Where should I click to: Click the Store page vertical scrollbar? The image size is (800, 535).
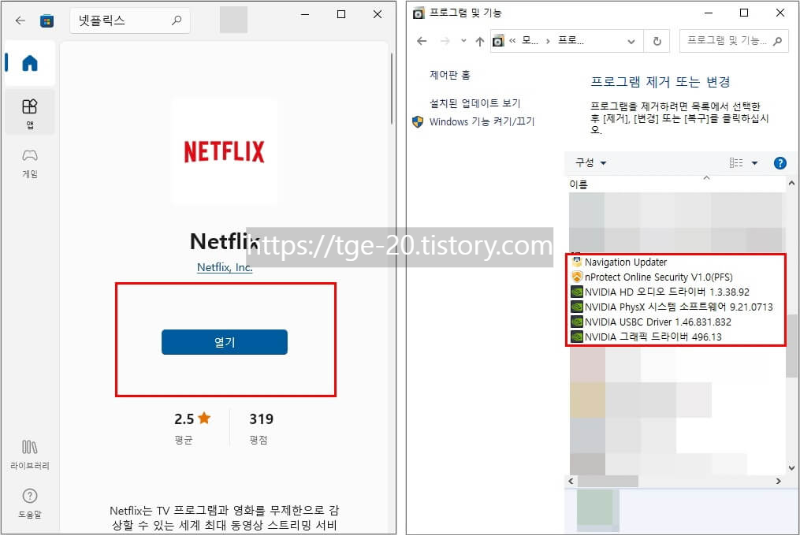point(391,88)
